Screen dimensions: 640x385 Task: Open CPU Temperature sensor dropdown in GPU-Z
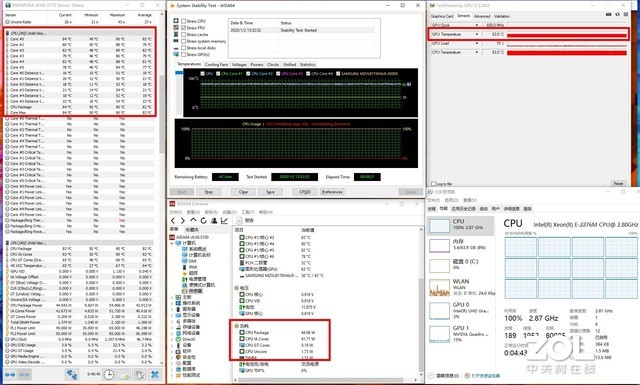476,52
